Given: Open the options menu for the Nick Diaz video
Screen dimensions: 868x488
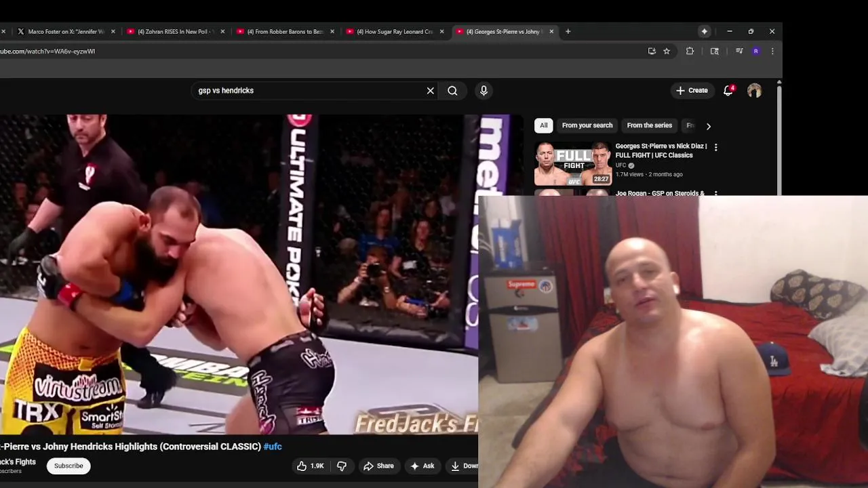Looking at the screenshot, I should 715,147.
